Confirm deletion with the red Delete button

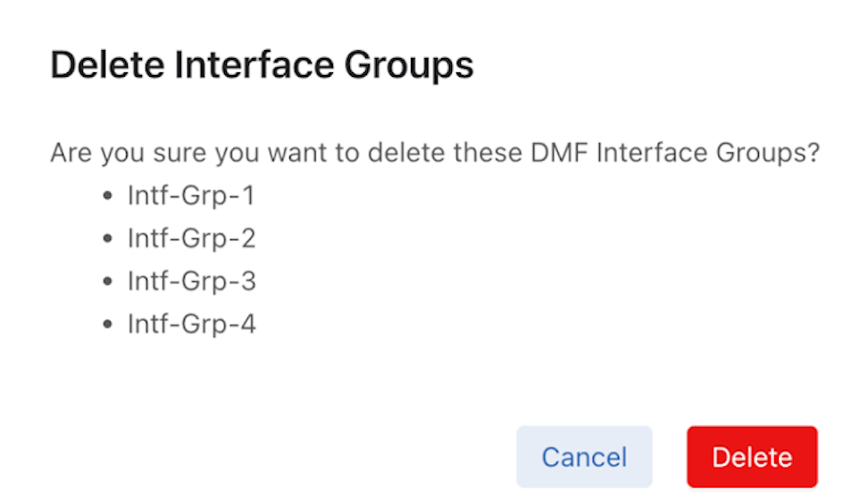pos(752,456)
